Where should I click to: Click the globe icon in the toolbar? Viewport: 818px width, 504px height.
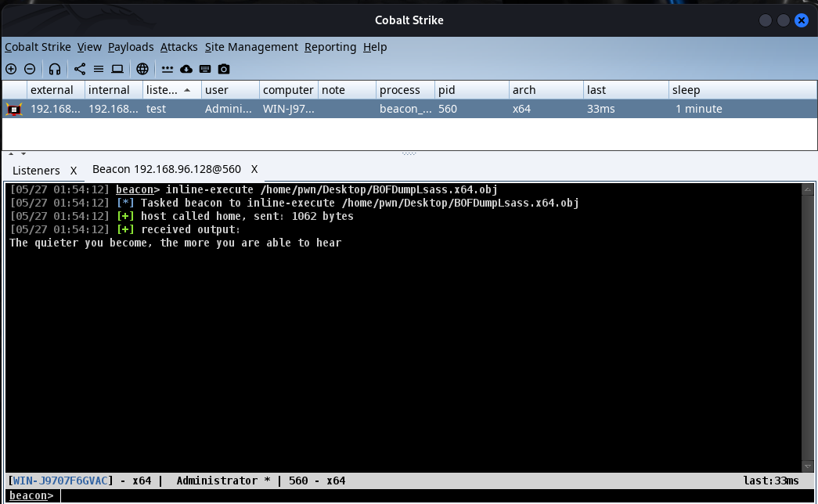[x=142, y=69]
